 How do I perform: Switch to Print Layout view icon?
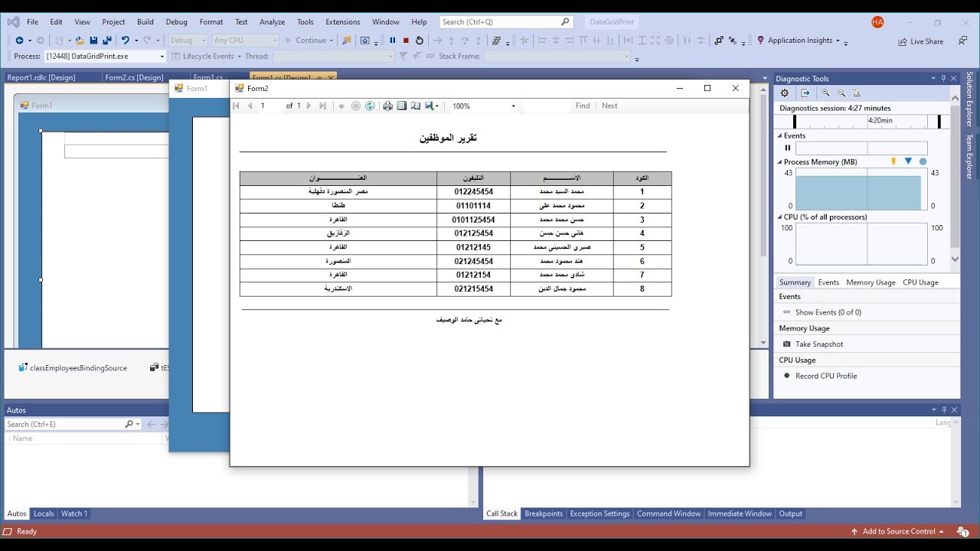[x=401, y=106]
